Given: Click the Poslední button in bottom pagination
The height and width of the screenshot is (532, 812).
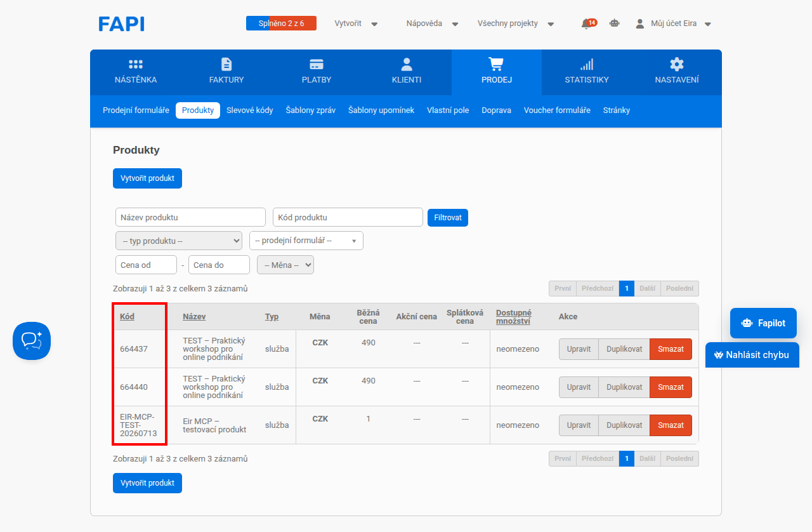Looking at the screenshot, I should pyautogui.click(x=679, y=459).
